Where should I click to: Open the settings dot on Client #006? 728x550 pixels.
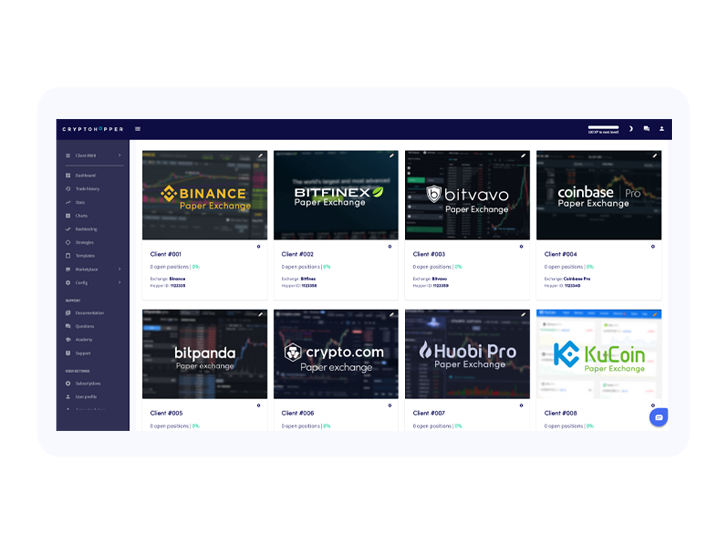[x=390, y=405]
